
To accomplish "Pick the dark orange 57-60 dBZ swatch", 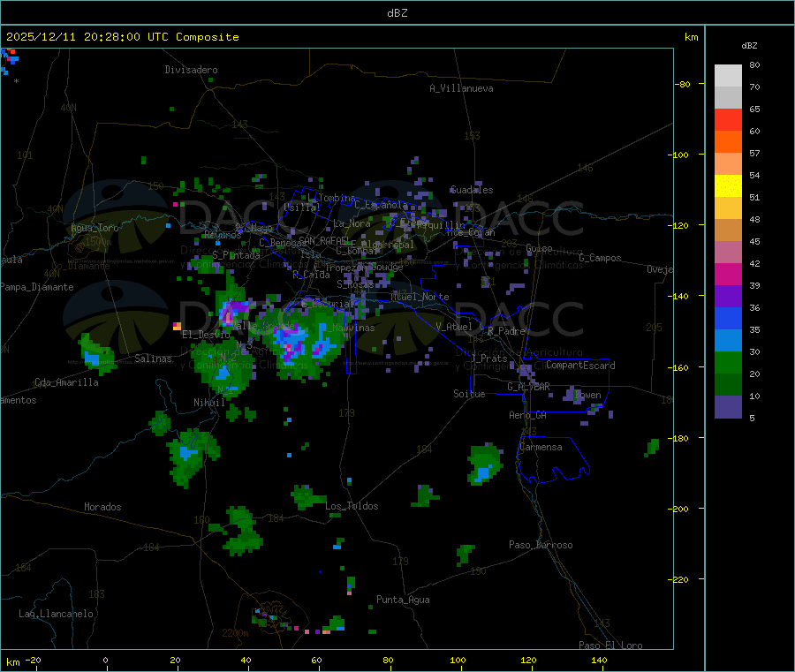I will coord(728,141).
